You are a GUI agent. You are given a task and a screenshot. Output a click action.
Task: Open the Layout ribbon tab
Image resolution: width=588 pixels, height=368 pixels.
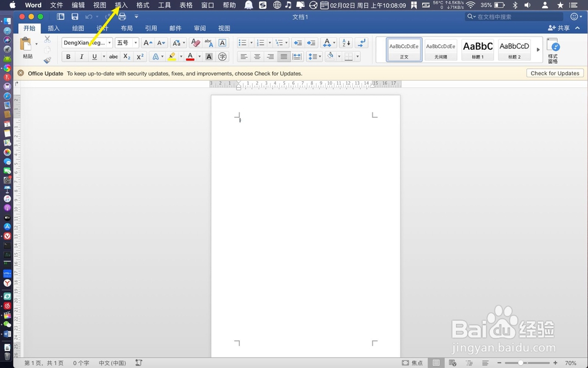click(x=127, y=28)
